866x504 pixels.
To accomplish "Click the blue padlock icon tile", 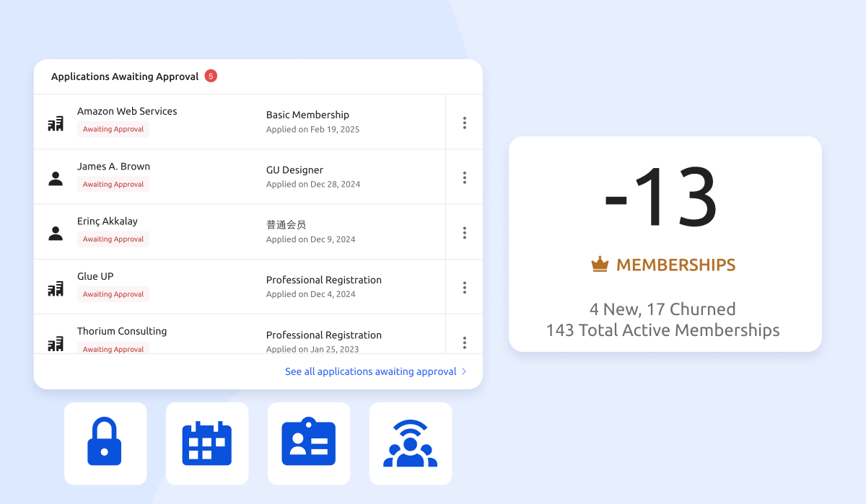I will pos(105,443).
